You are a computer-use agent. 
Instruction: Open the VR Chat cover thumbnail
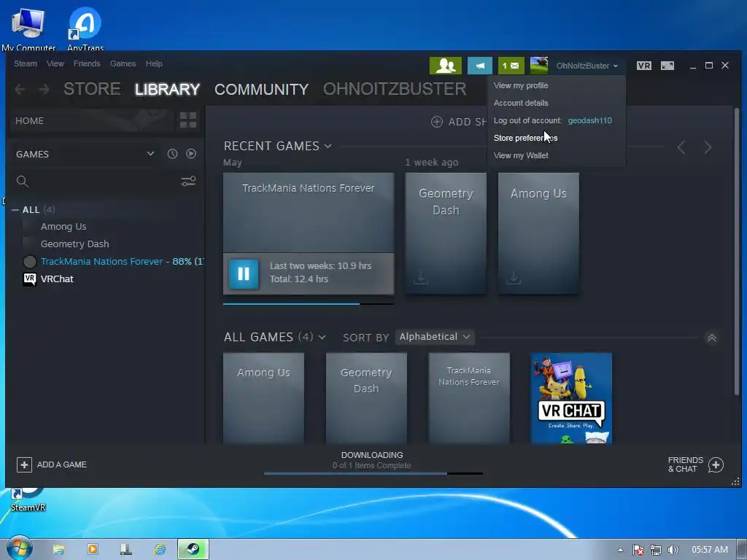coord(571,398)
